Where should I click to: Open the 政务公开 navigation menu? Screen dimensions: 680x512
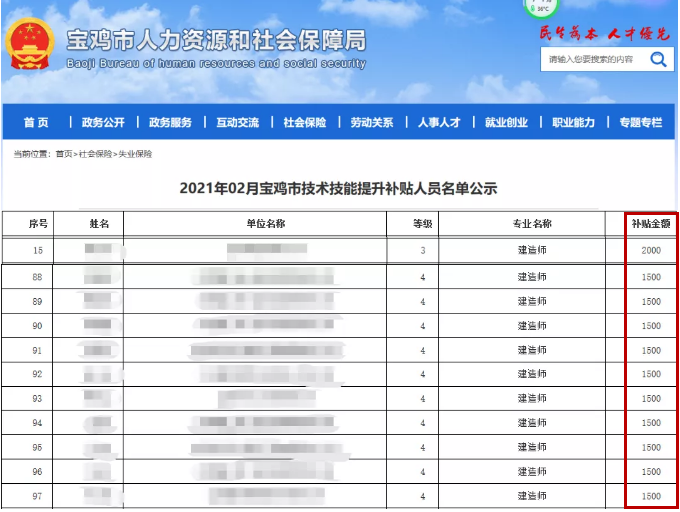pyautogui.click(x=103, y=123)
